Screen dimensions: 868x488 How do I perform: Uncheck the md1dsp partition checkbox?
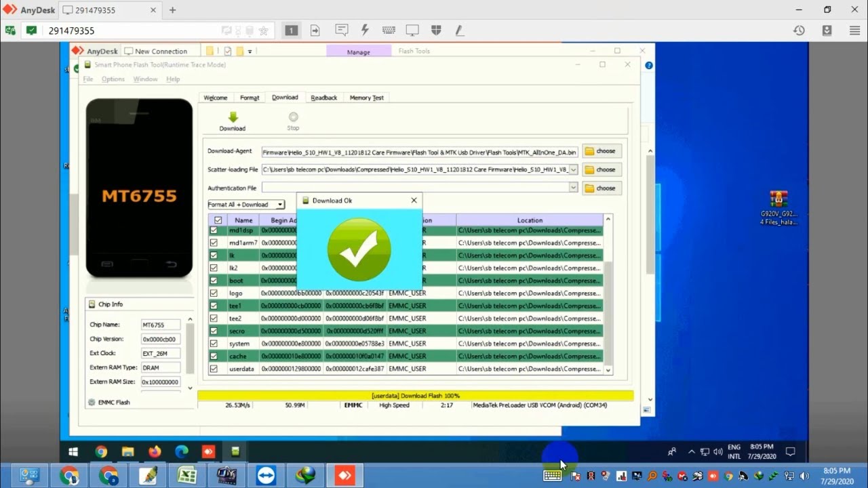pyautogui.click(x=214, y=230)
